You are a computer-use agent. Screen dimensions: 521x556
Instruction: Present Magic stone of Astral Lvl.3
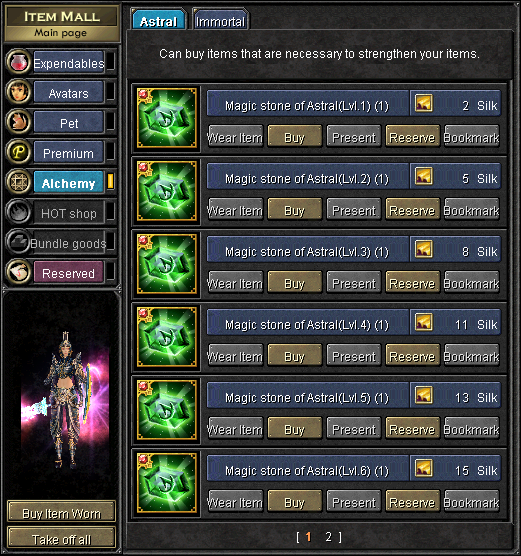coord(354,283)
